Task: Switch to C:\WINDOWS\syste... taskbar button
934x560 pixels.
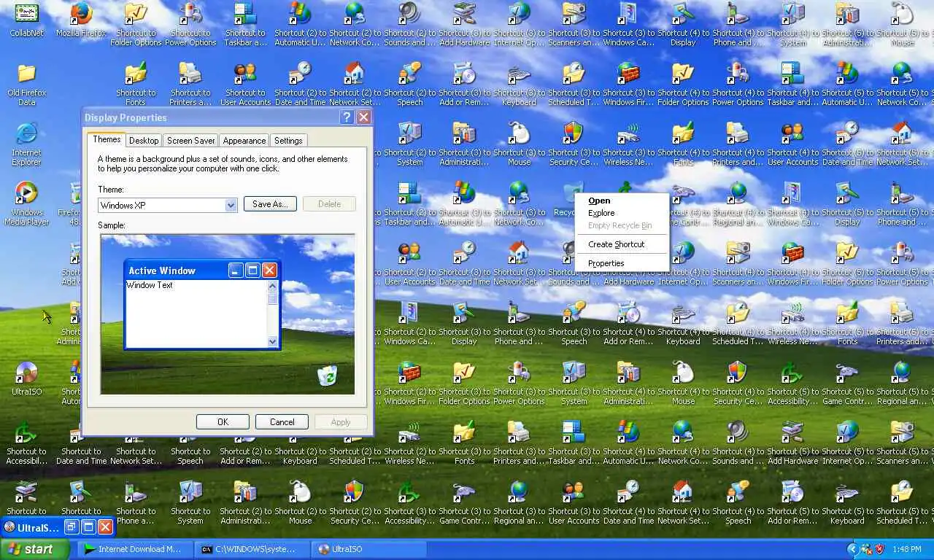Action: pos(252,549)
